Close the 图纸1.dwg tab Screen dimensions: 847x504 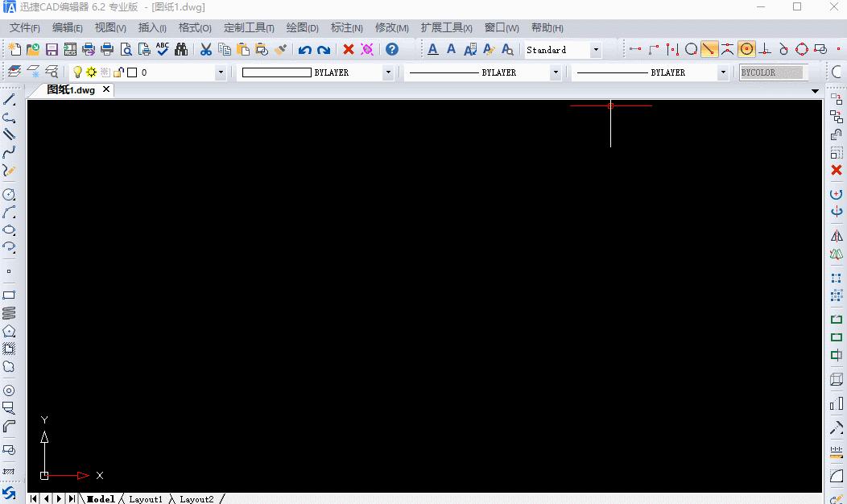pyautogui.click(x=106, y=89)
